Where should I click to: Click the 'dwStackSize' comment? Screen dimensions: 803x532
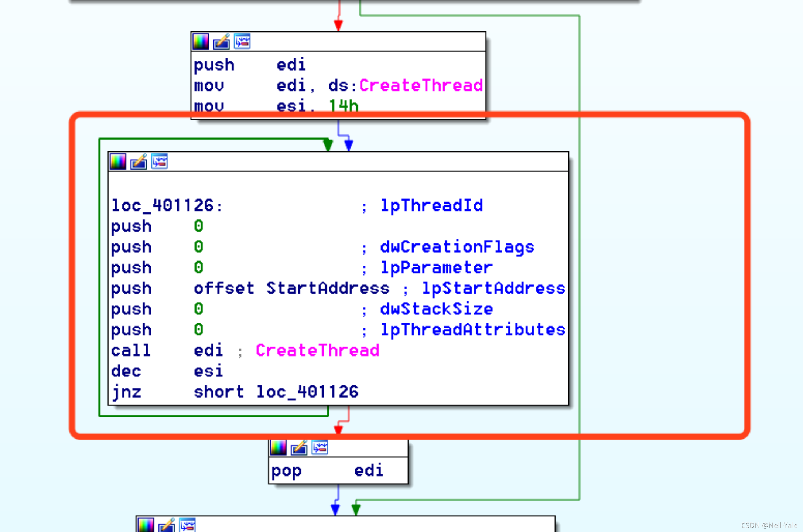click(437, 309)
